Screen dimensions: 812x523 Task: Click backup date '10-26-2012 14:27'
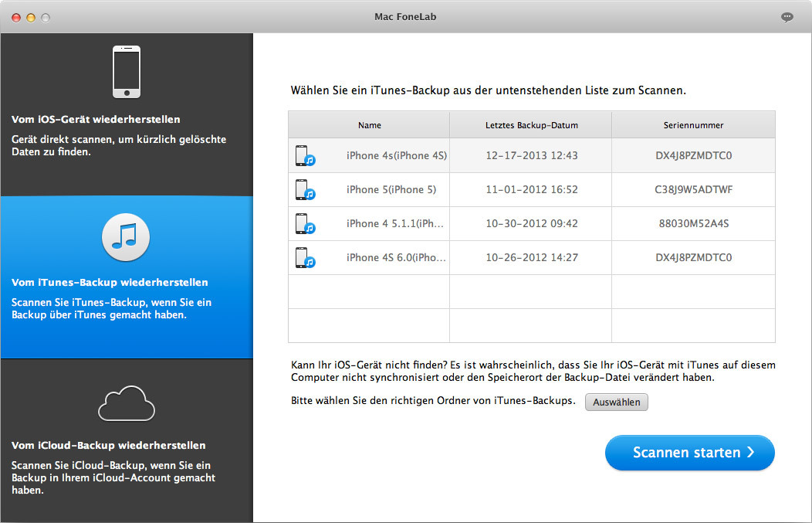(x=531, y=257)
